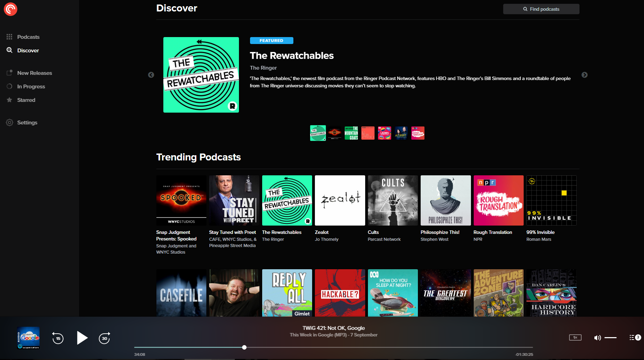Open 99% Invisible artwork
Viewport: 644px width, 360px height.
pos(551,200)
